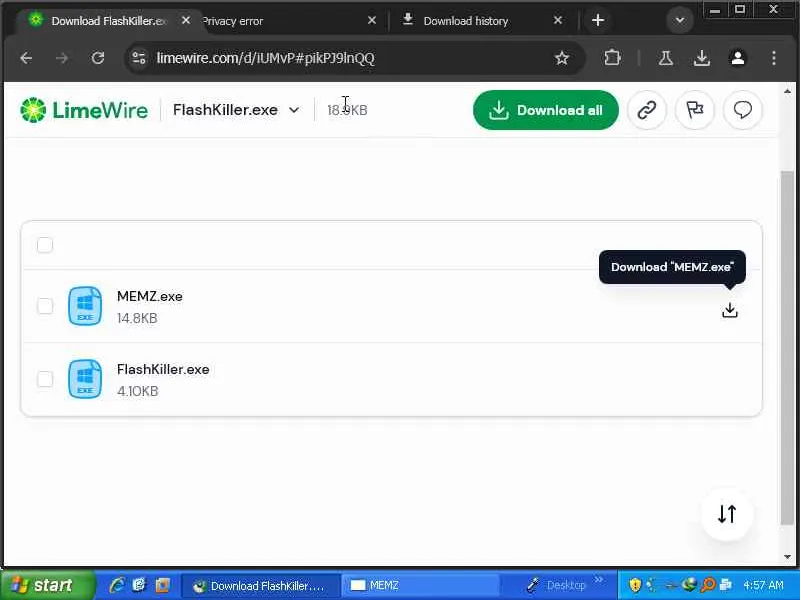
Task: Open the comment bubble icon
Action: click(742, 110)
